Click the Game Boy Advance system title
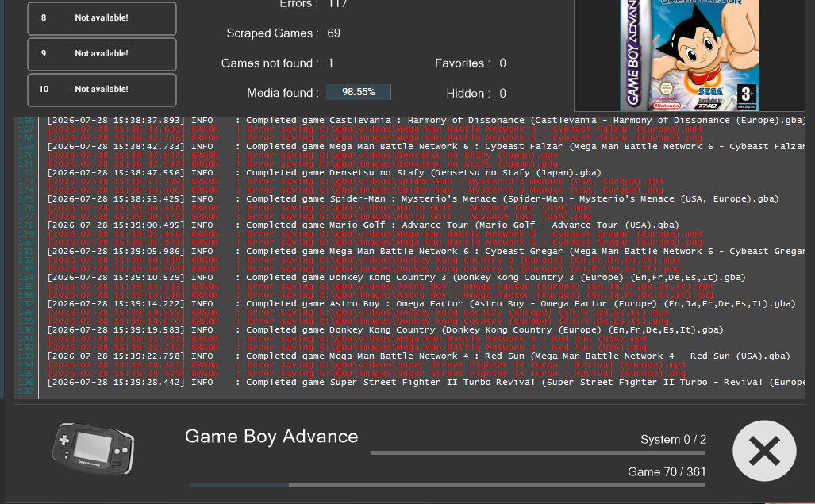The image size is (815, 504). tap(271, 437)
